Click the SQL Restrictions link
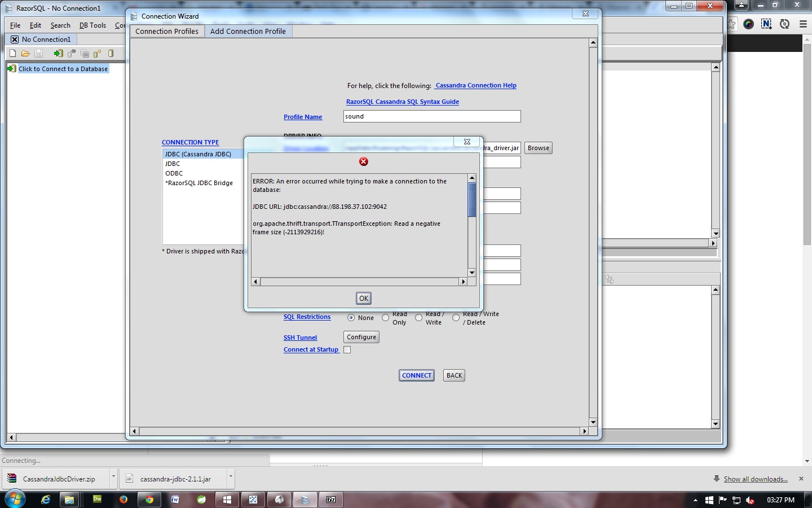 [307, 317]
